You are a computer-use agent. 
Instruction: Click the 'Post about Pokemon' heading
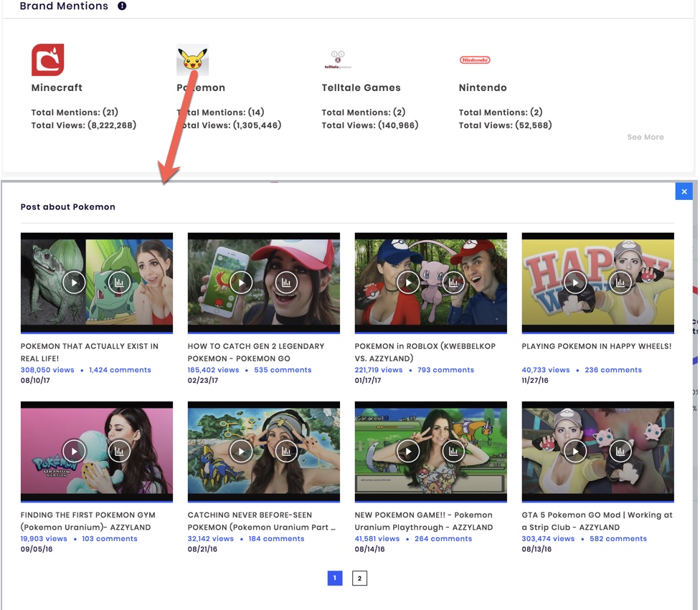click(68, 207)
